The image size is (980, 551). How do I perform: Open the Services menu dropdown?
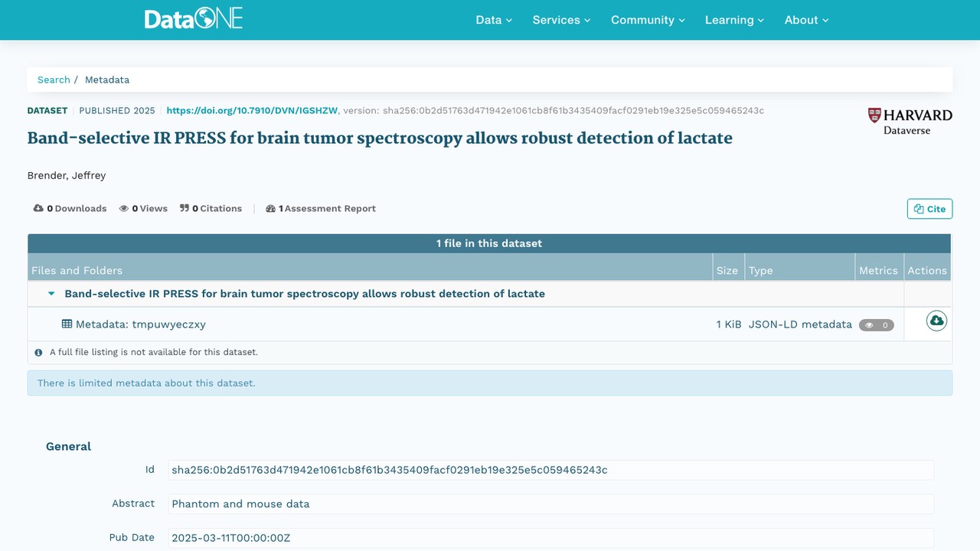click(x=561, y=20)
